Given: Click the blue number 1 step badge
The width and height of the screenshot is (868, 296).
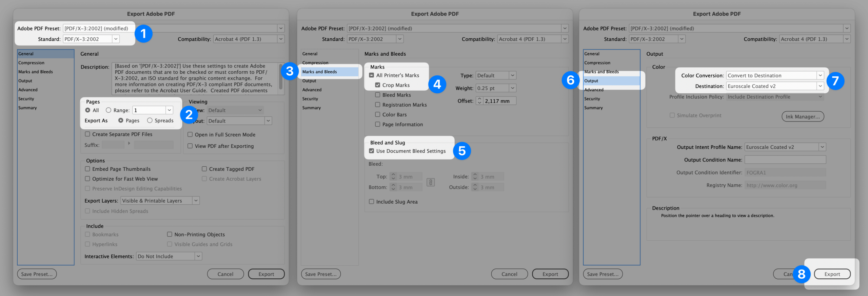Looking at the screenshot, I should pyautogui.click(x=143, y=34).
